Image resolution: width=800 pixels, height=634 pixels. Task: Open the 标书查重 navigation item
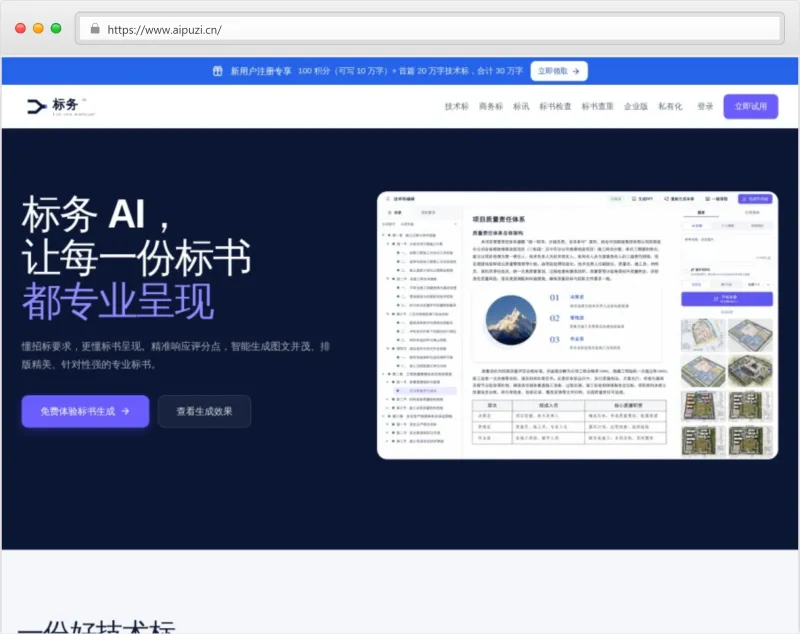pyautogui.click(x=597, y=106)
